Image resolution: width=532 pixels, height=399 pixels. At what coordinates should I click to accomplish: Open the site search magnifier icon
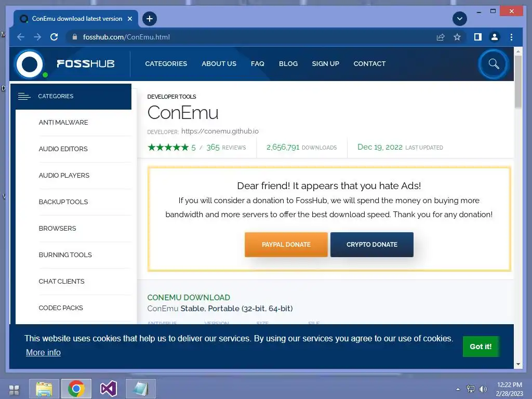[x=494, y=64]
